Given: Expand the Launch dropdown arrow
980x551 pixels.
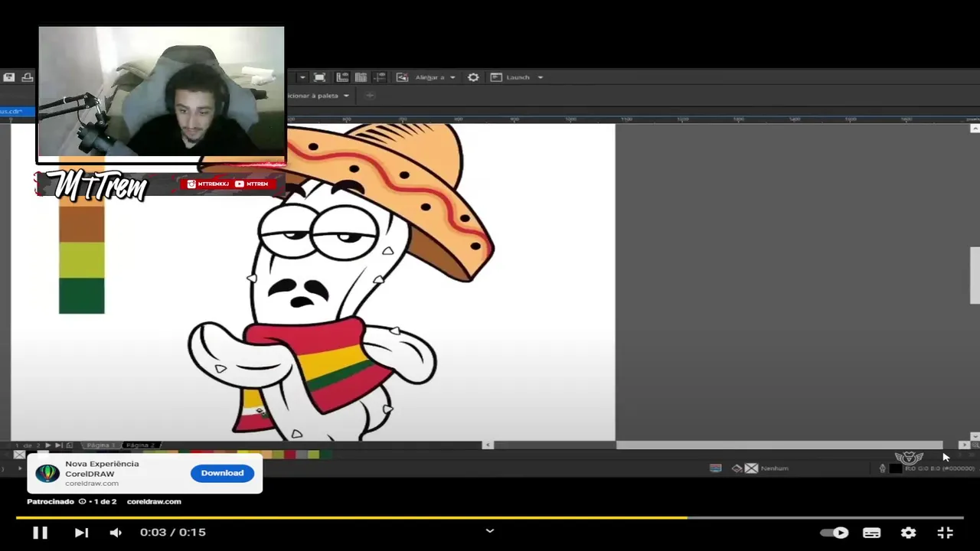Looking at the screenshot, I should [541, 77].
